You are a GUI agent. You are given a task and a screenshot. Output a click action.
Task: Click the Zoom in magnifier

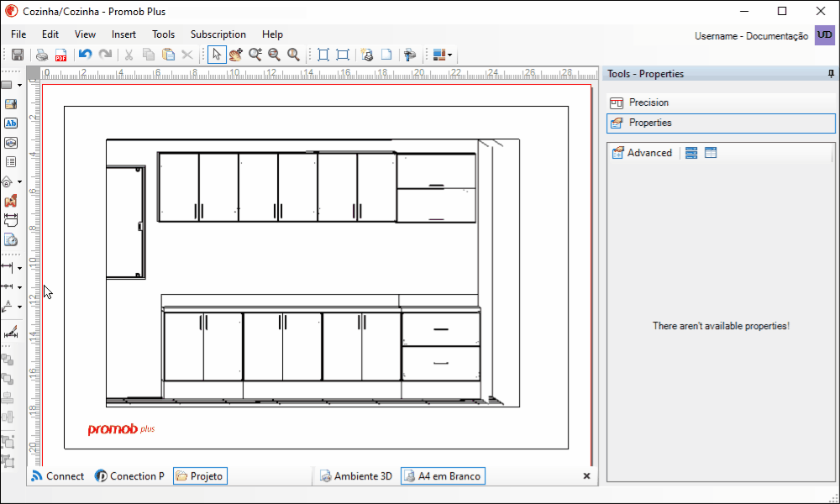(x=255, y=55)
